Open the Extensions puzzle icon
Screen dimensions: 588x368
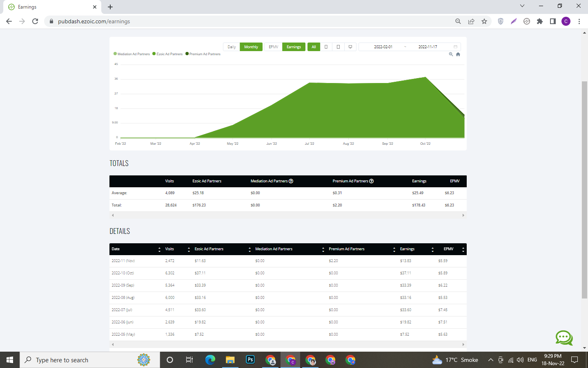pyautogui.click(x=540, y=21)
